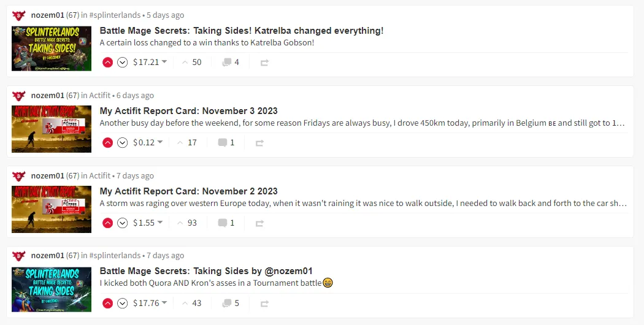This screenshot has width=644, height=325.
Task: Click the blue Taking Sides post thumbnail
Action: (x=52, y=289)
